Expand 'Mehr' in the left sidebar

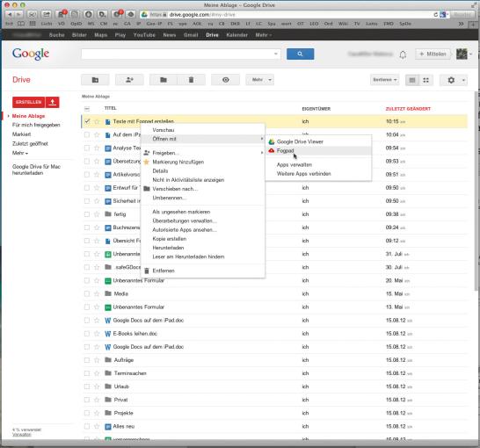click(x=20, y=153)
